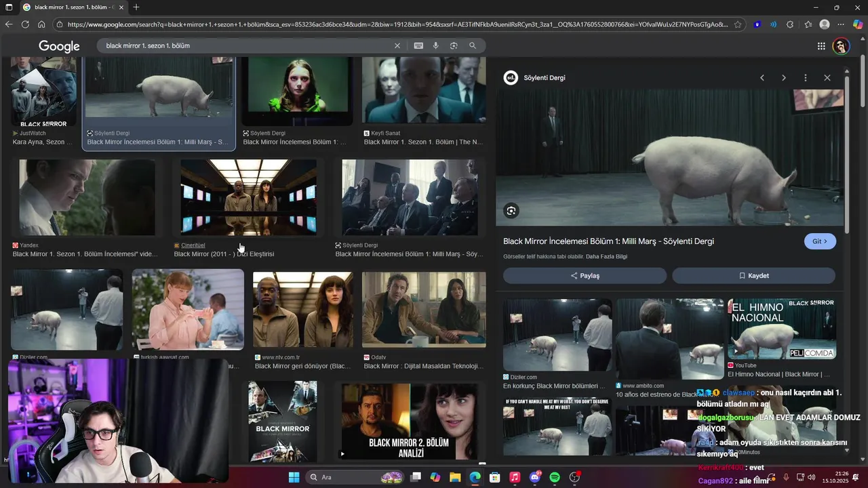The width and height of the screenshot is (868, 488).
Task: Open the Windows Start menu
Action: [x=294, y=477]
